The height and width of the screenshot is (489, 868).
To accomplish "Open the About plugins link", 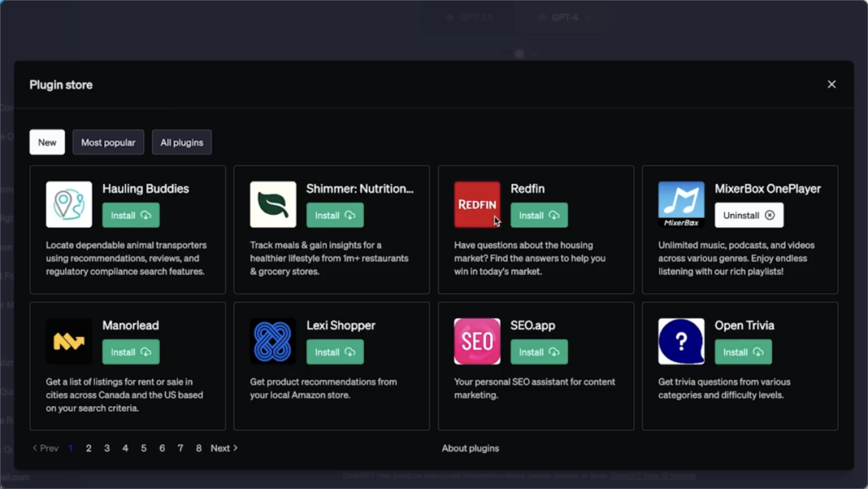I will point(470,448).
